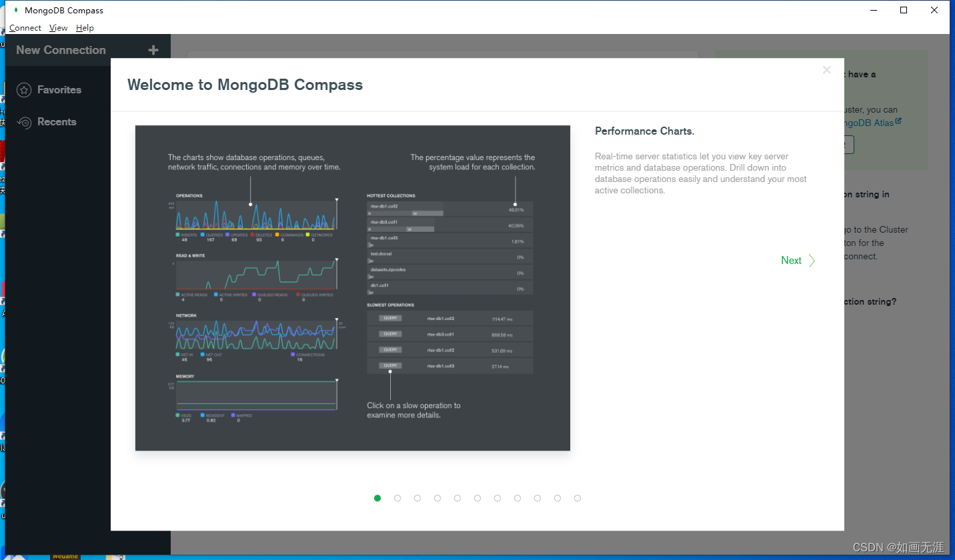Open the View menu
This screenshot has height=560, width=955.
[x=59, y=28]
